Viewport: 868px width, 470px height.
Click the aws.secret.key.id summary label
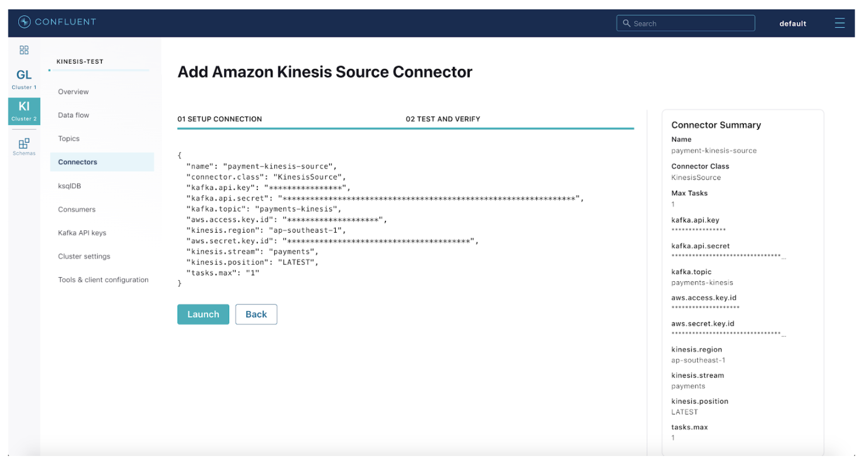tap(702, 323)
